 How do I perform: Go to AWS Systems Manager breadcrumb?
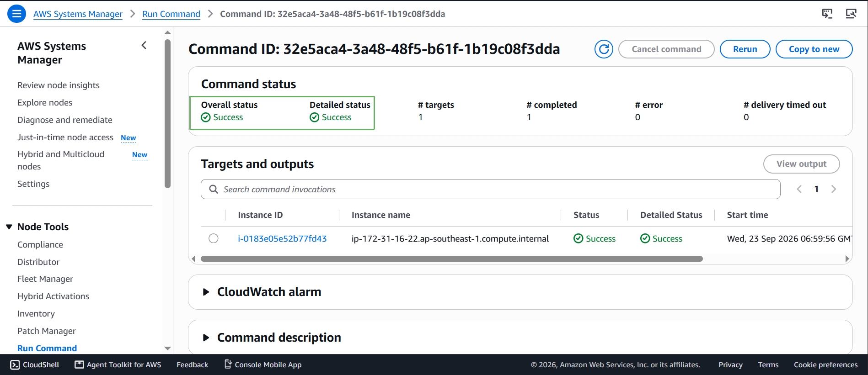[x=78, y=14]
